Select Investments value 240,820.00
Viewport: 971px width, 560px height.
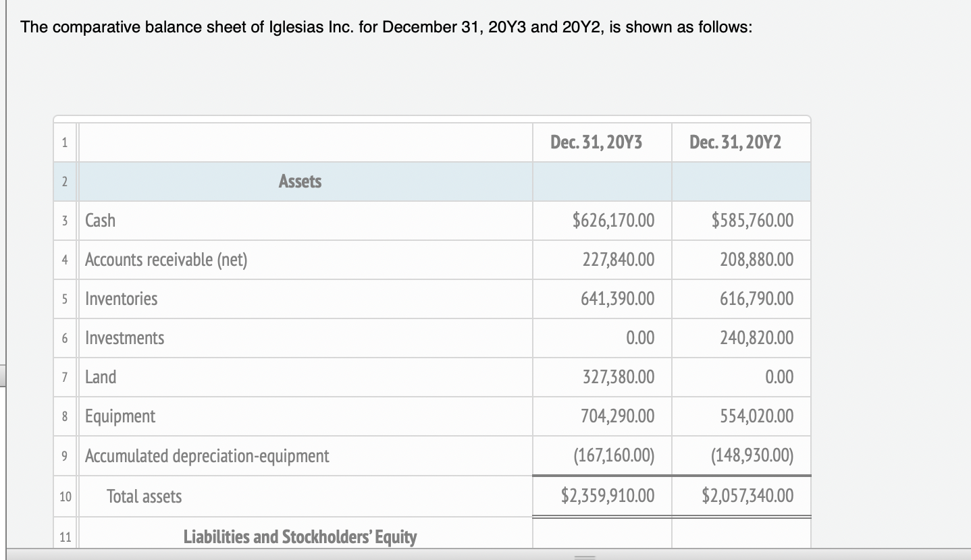756,337
